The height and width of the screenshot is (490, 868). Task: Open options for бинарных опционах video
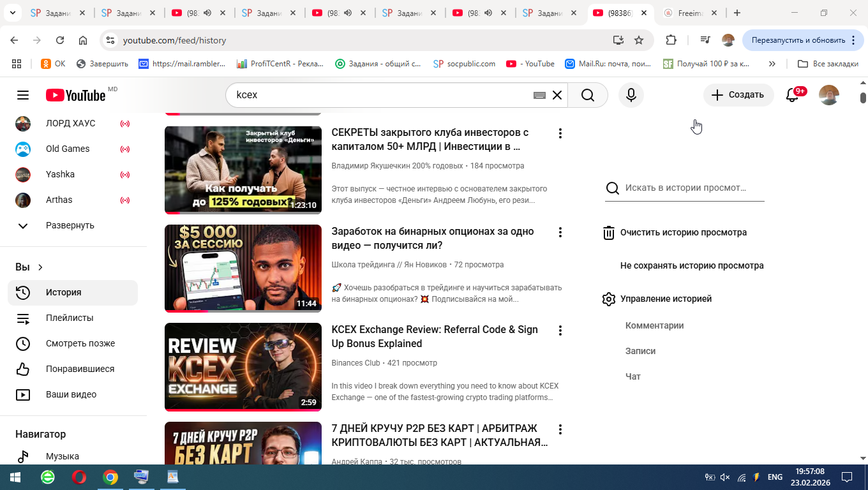pos(560,232)
